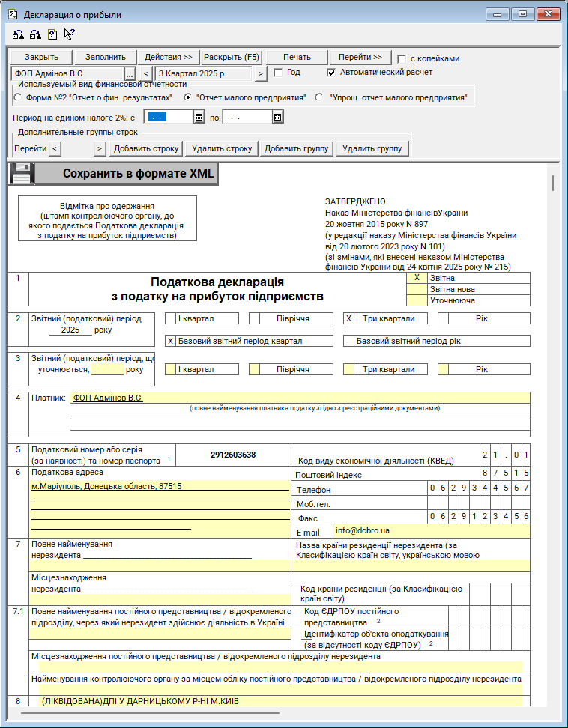Toggle the 'Год' checkbox
568x728 pixels.
278,73
